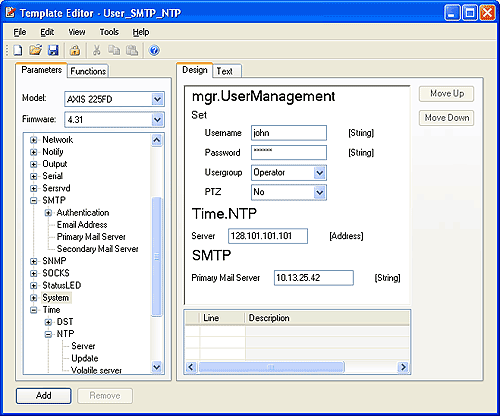Click the Add button
This screenshot has width=500, height=416.
(44, 396)
